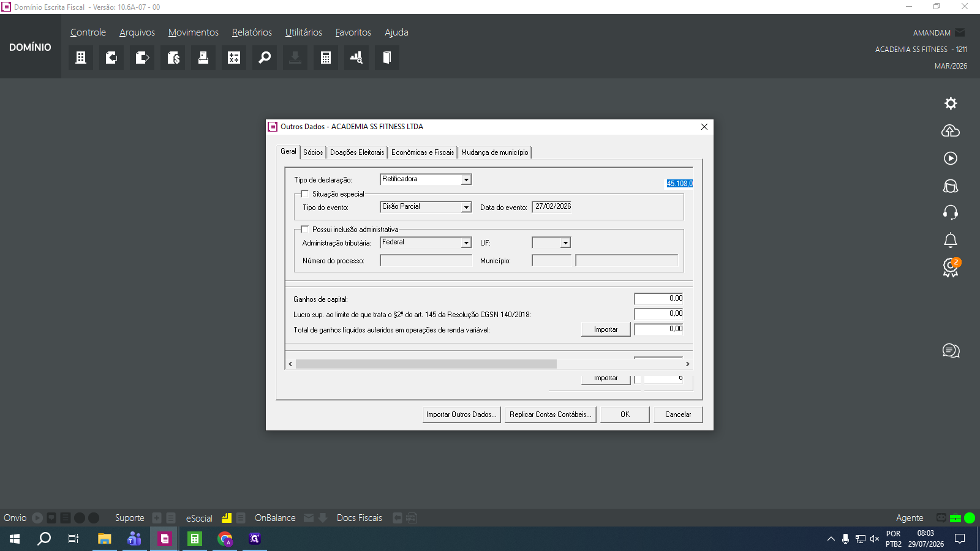This screenshot has height=551, width=980.
Task: Switch to Econômicas e Fiscais tab
Action: click(423, 152)
